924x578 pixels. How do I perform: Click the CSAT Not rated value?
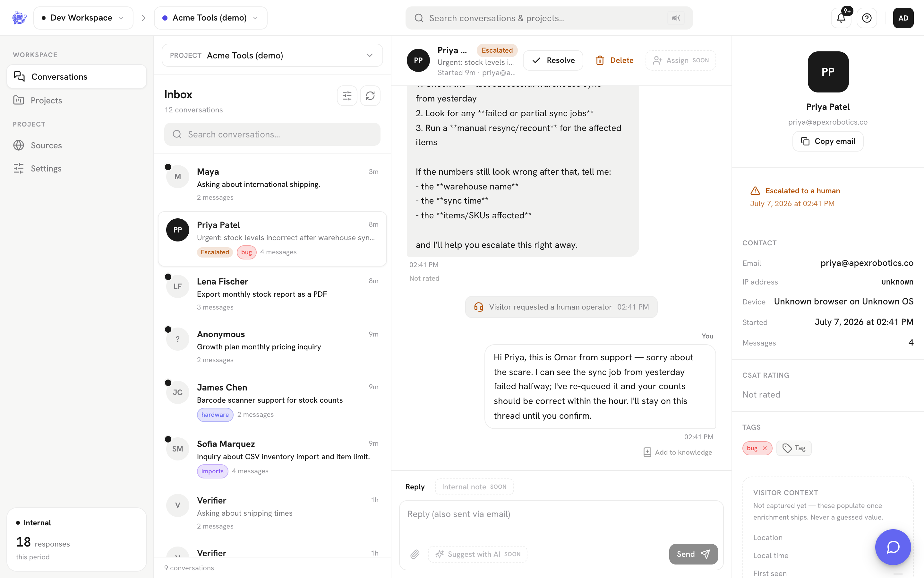(761, 395)
